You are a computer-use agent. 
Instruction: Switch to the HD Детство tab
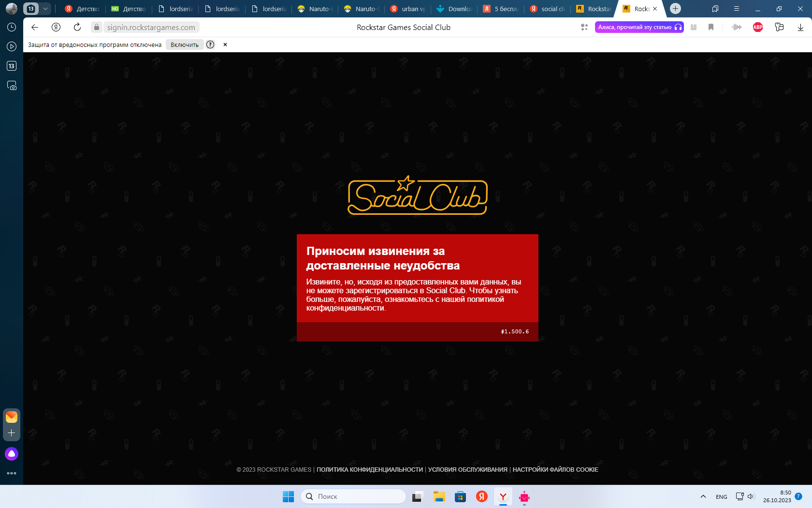(128, 9)
